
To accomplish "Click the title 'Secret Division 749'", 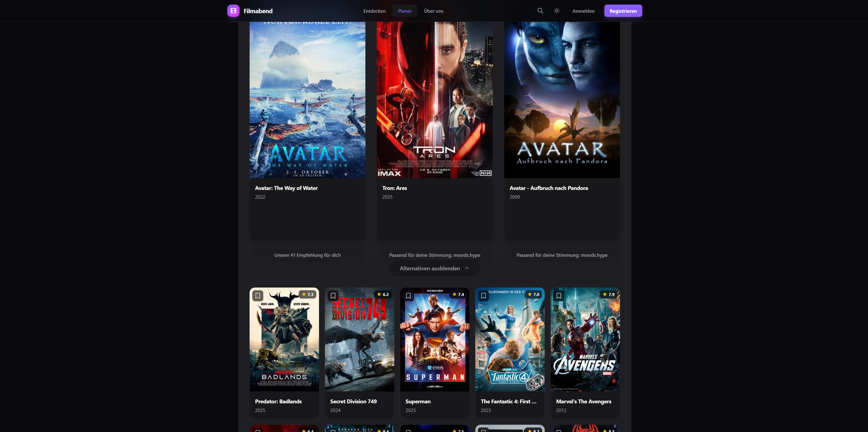I will (x=354, y=401).
